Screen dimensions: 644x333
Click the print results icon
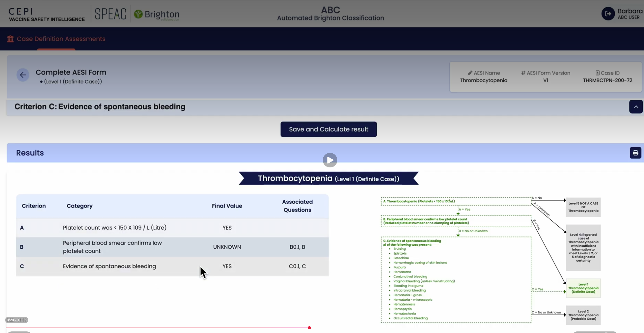[635, 153]
